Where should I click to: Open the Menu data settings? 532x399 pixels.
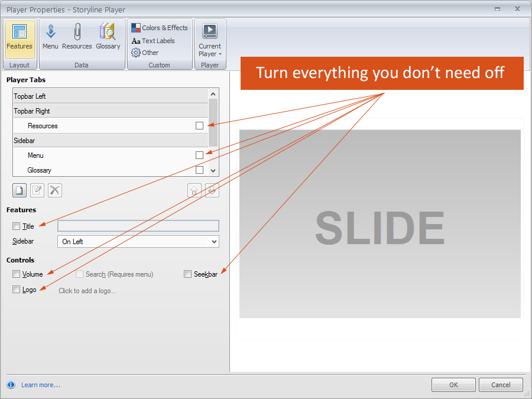click(x=50, y=37)
